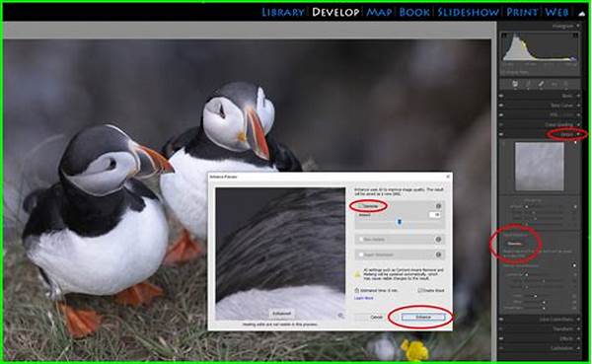Click the Denoise info icon in dialog
The width and height of the screenshot is (592, 364).
(438, 206)
